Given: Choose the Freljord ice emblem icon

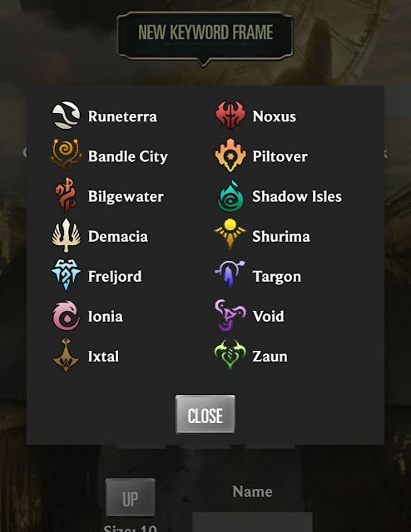Looking at the screenshot, I should coord(66,275).
